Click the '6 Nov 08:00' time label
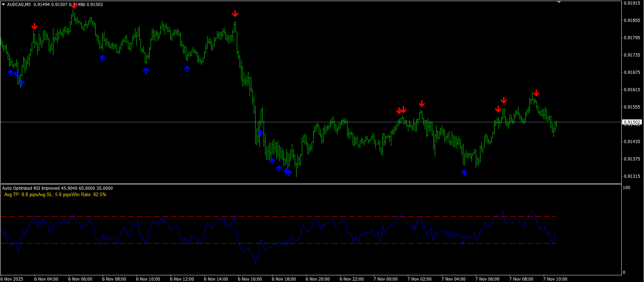The height and width of the screenshot is (282, 644). (114, 279)
